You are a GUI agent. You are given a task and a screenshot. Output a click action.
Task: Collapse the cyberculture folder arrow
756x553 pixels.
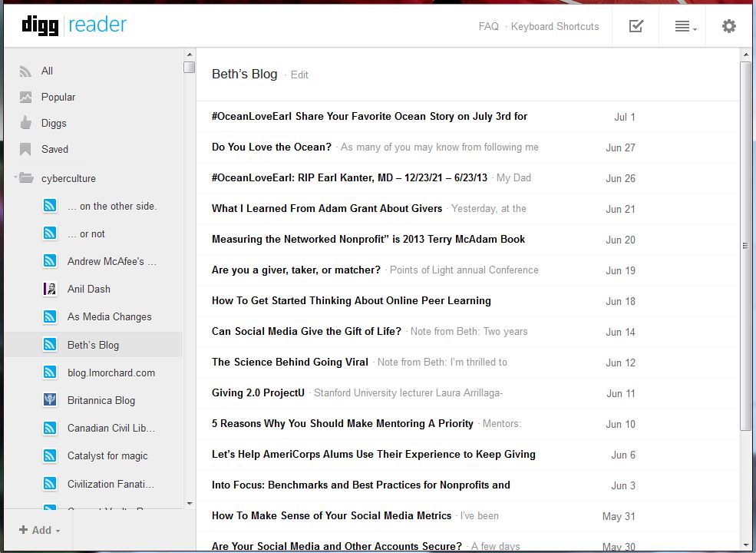click(x=15, y=177)
